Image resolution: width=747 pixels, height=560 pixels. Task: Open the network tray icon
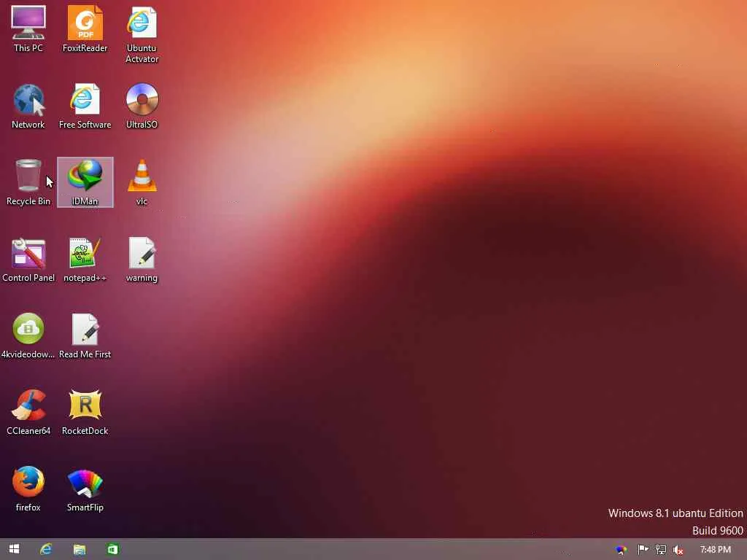(x=661, y=550)
